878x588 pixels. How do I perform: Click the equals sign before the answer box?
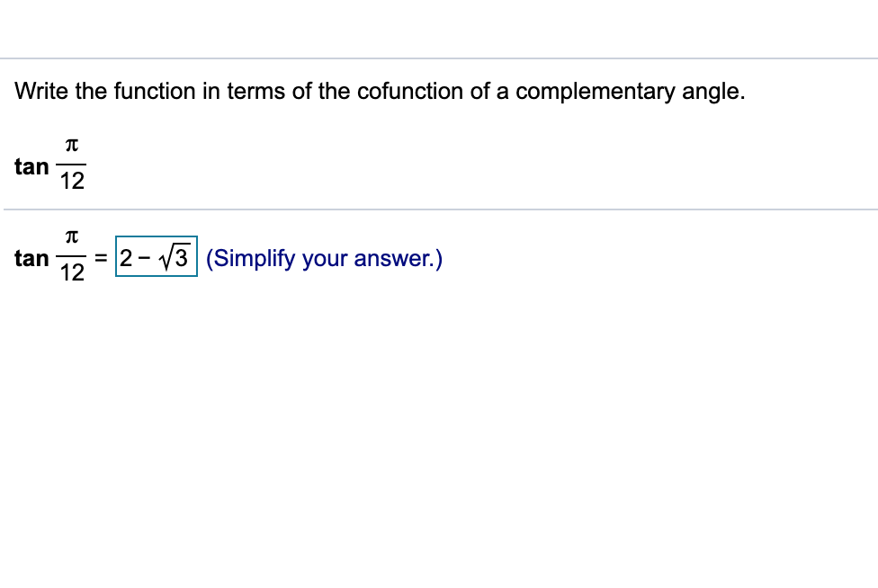tap(99, 258)
